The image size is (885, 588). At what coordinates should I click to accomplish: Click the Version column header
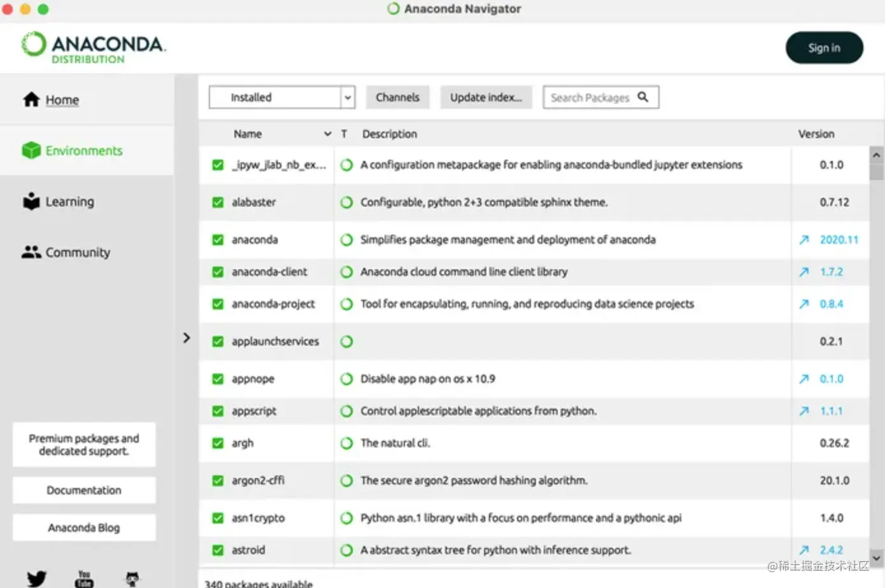tap(816, 134)
